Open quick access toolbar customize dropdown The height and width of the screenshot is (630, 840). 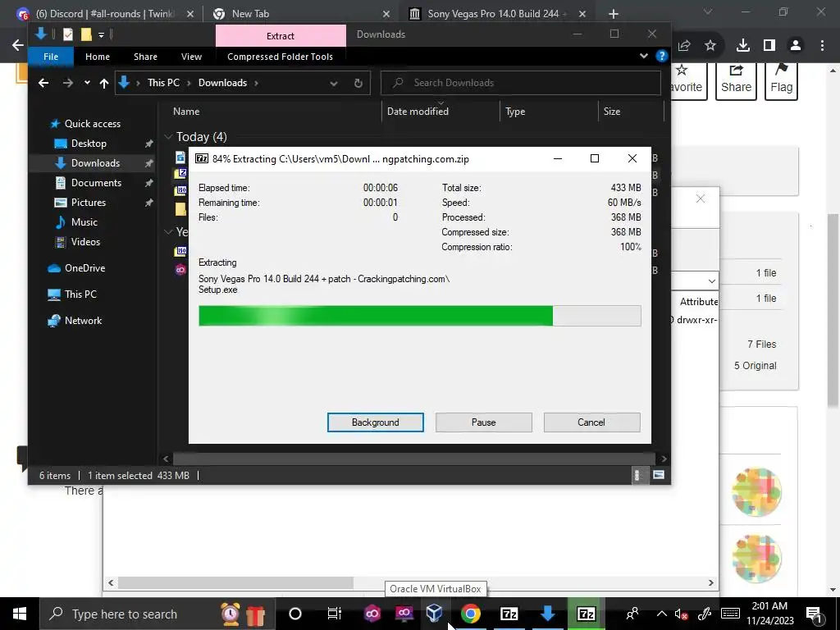pyautogui.click(x=101, y=35)
